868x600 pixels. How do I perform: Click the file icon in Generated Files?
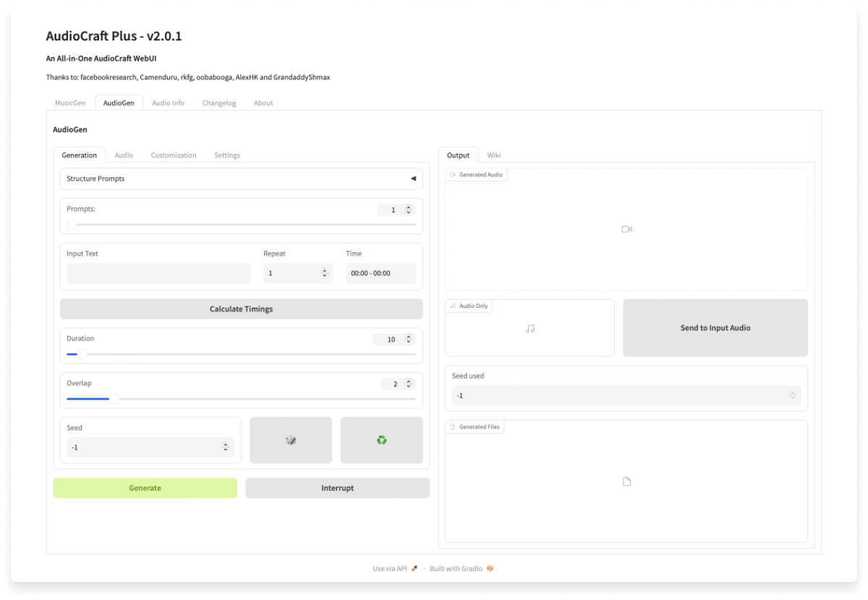[626, 481]
